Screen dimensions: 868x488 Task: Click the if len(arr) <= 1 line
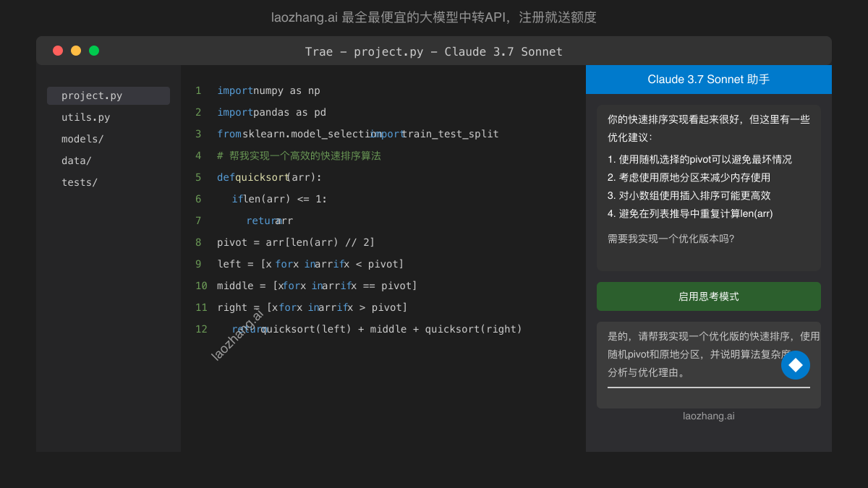279,199
